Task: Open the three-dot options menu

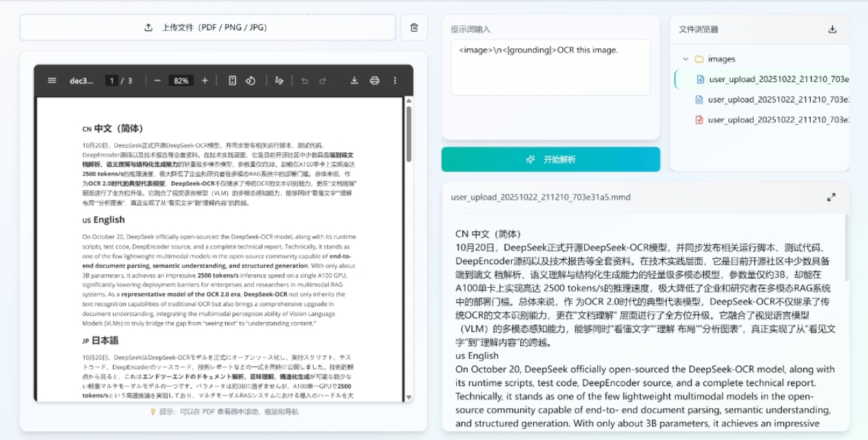Action: click(x=395, y=80)
